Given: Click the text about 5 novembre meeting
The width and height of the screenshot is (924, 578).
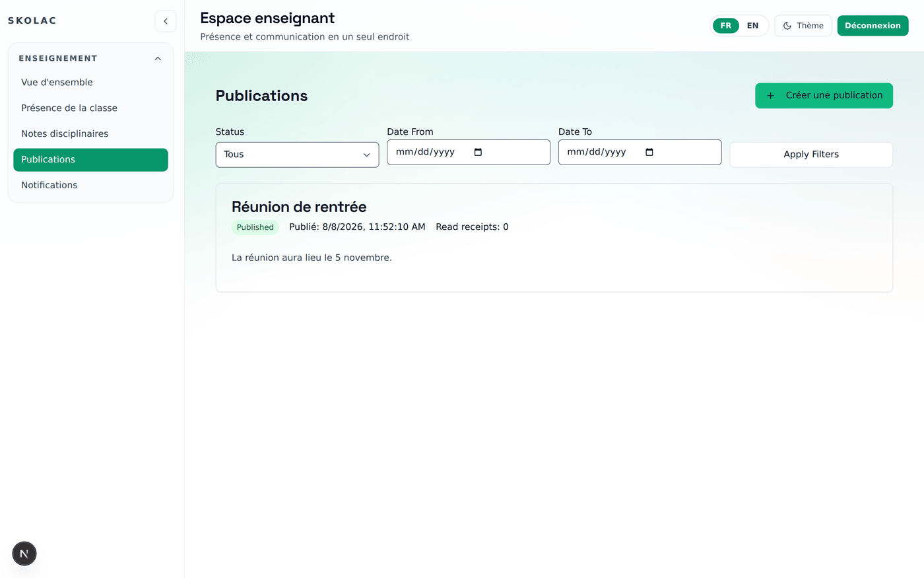Looking at the screenshot, I should click(312, 258).
